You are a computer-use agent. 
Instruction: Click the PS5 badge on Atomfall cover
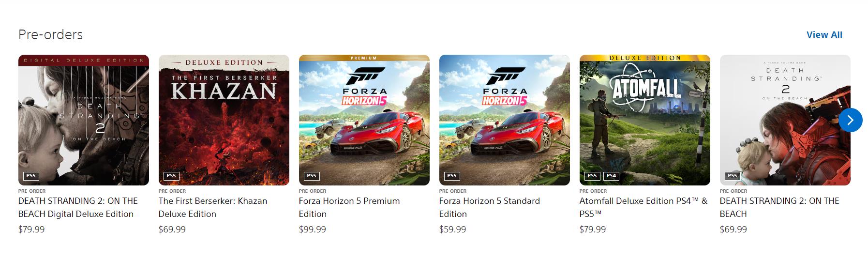pyautogui.click(x=592, y=176)
